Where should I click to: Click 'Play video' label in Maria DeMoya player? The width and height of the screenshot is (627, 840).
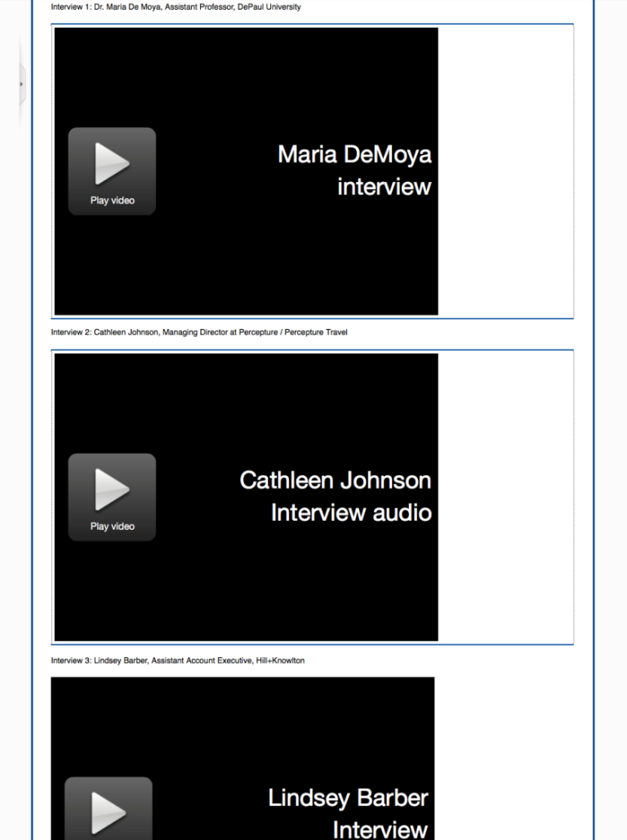pos(112,201)
